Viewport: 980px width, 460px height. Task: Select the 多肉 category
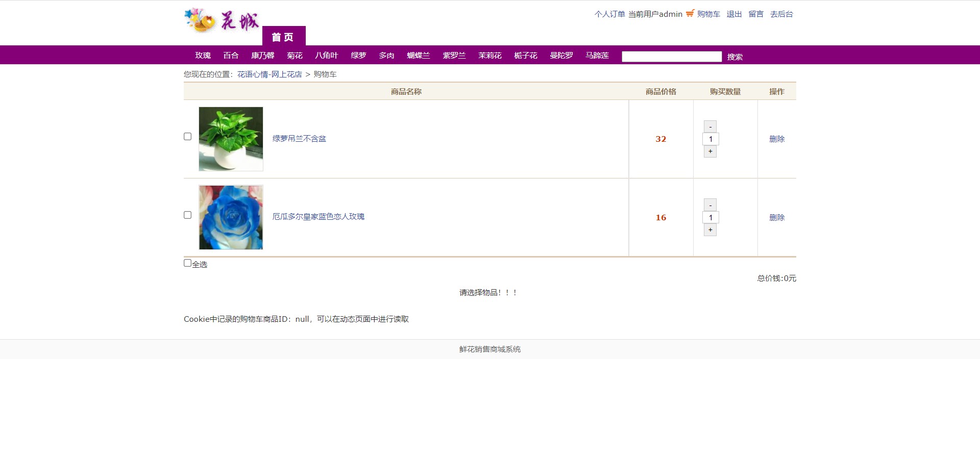(x=386, y=56)
